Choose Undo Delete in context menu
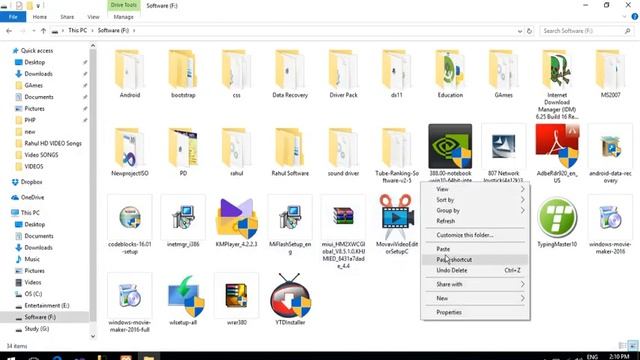The image size is (640, 360). point(475,270)
